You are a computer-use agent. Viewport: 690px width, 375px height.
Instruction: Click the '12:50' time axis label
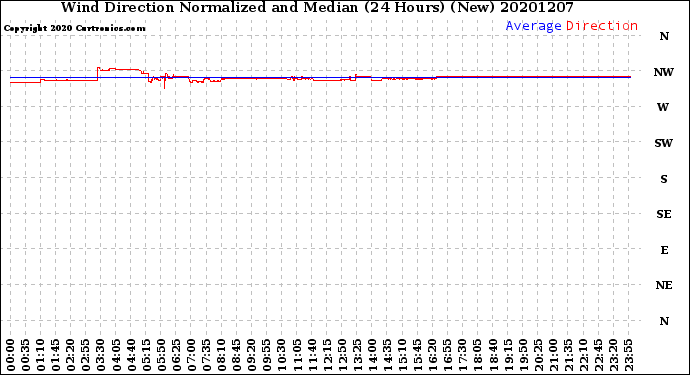(x=342, y=356)
